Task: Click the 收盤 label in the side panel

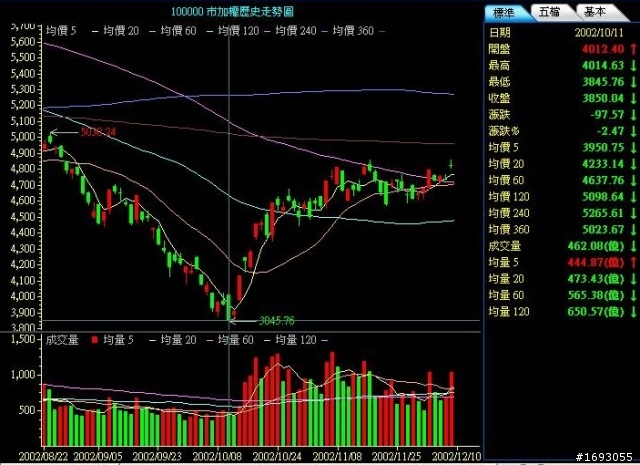Action: click(500, 98)
